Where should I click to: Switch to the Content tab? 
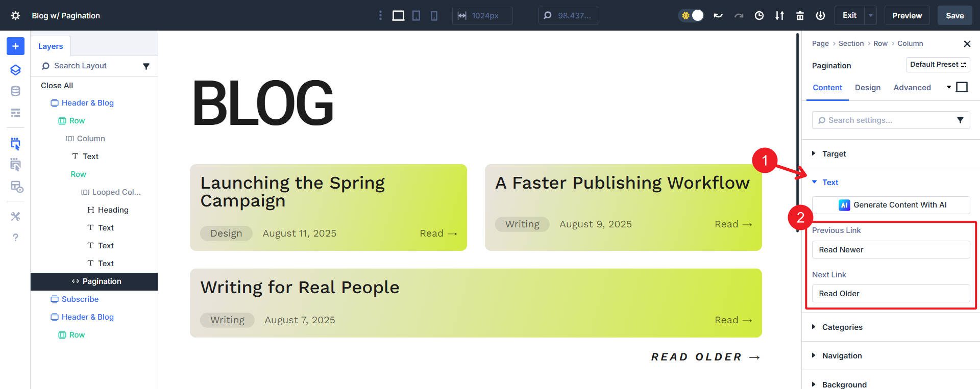pos(827,88)
